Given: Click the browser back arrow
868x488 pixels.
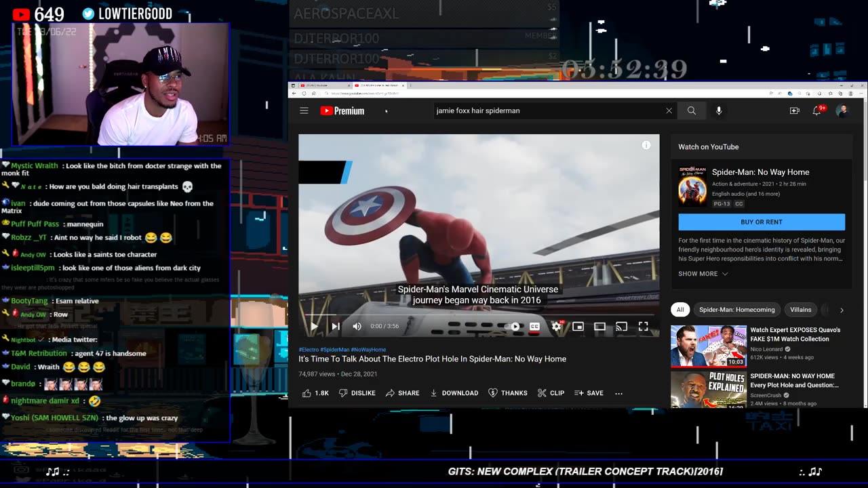Looking at the screenshot, I should pyautogui.click(x=294, y=94).
